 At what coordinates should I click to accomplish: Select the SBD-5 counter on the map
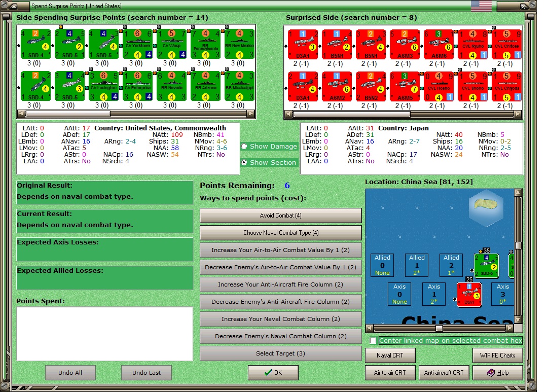(x=486, y=266)
